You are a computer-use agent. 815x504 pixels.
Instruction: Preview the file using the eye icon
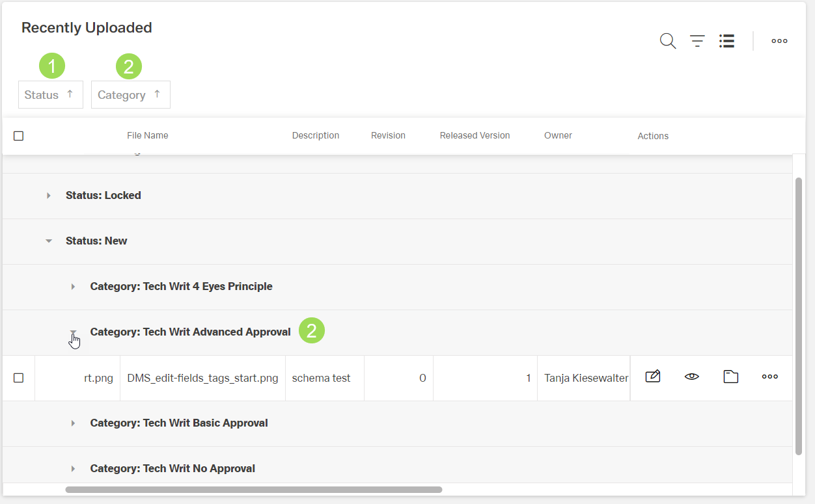click(x=691, y=377)
